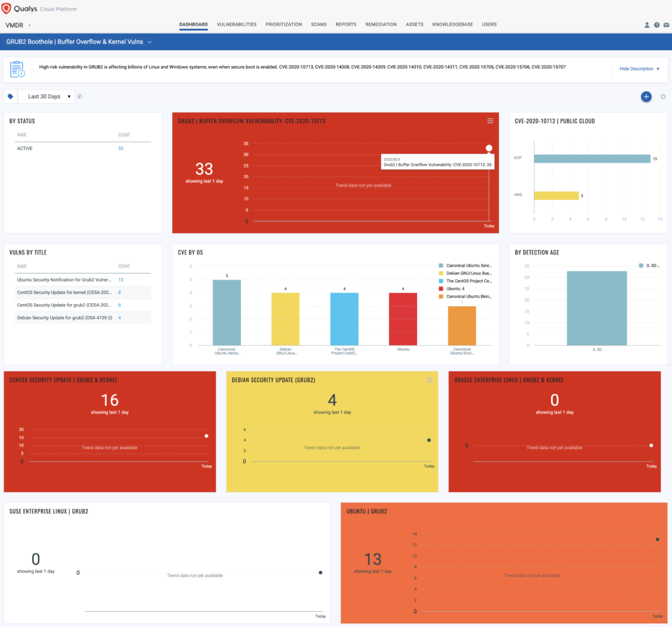Open the Last 30 Days time range dropdown
Image resolution: width=672 pixels, height=627 pixels.
coord(46,97)
